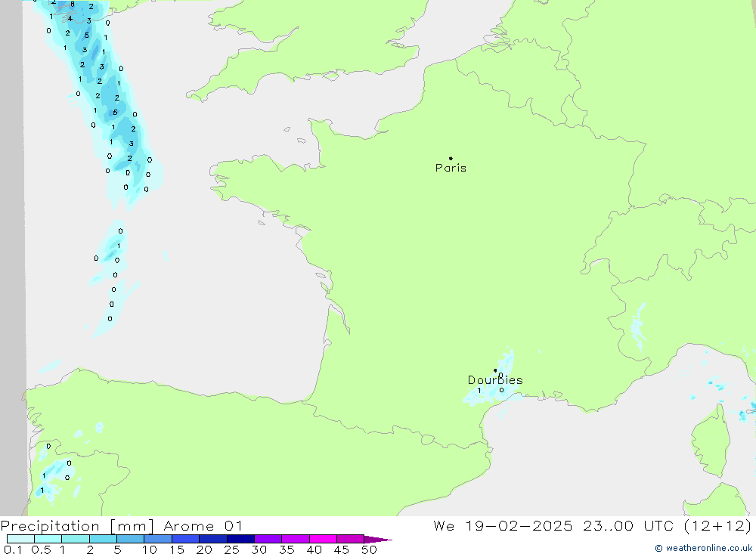Image resolution: width=756 pixels, height=554 pixels.
Task: Select the 10–15 mm blue legend swatch
Action: pos(158,539)
